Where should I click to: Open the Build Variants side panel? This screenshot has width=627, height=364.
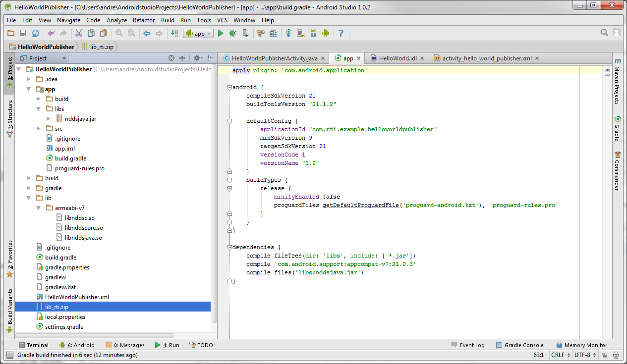pos(9,310)
